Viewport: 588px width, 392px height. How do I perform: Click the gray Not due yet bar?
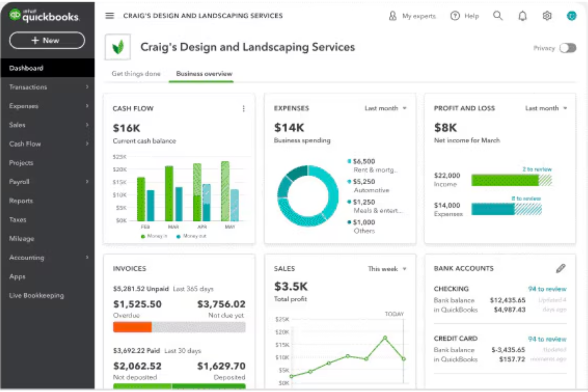click(x=199, y=327)
